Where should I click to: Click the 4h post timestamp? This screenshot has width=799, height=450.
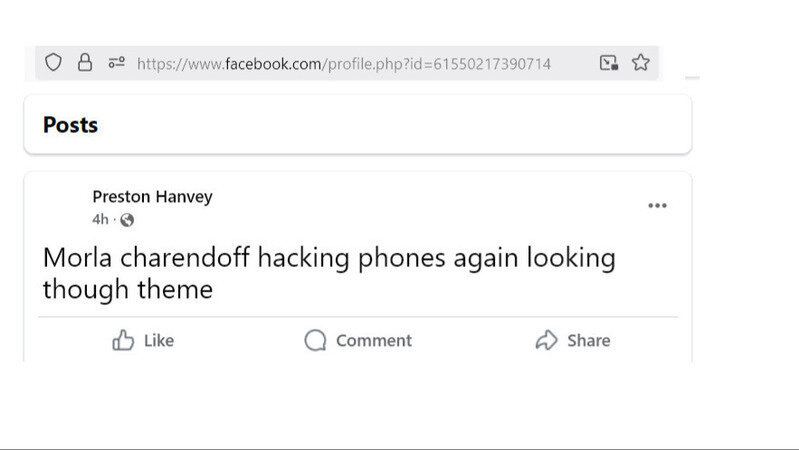100,220
